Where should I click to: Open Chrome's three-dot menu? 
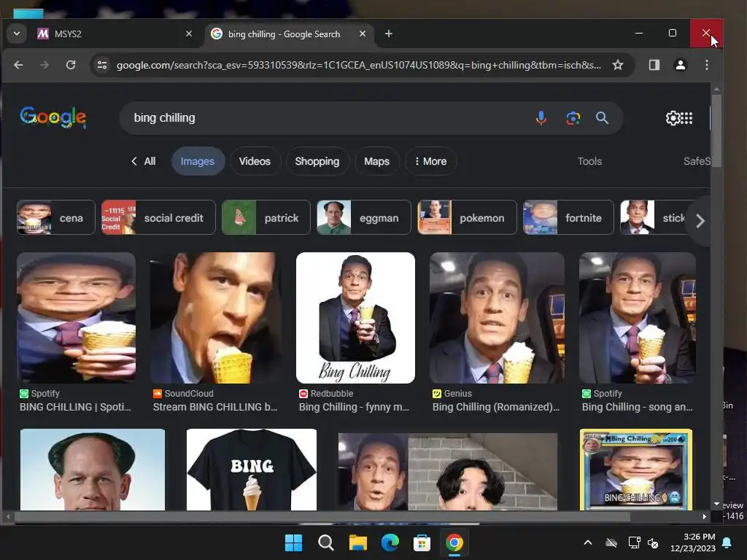point(706,65)
